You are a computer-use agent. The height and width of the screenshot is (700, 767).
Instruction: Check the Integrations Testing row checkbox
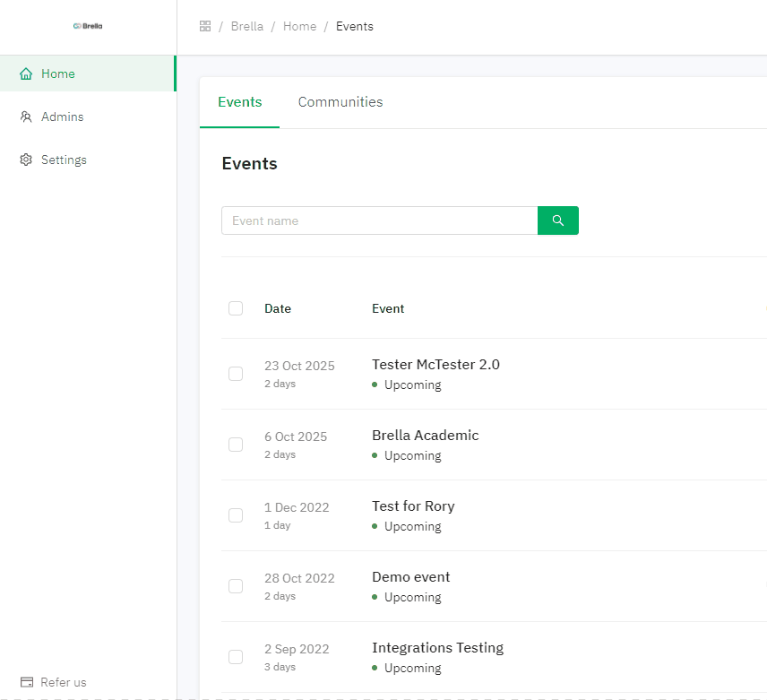tap(236, 657)
